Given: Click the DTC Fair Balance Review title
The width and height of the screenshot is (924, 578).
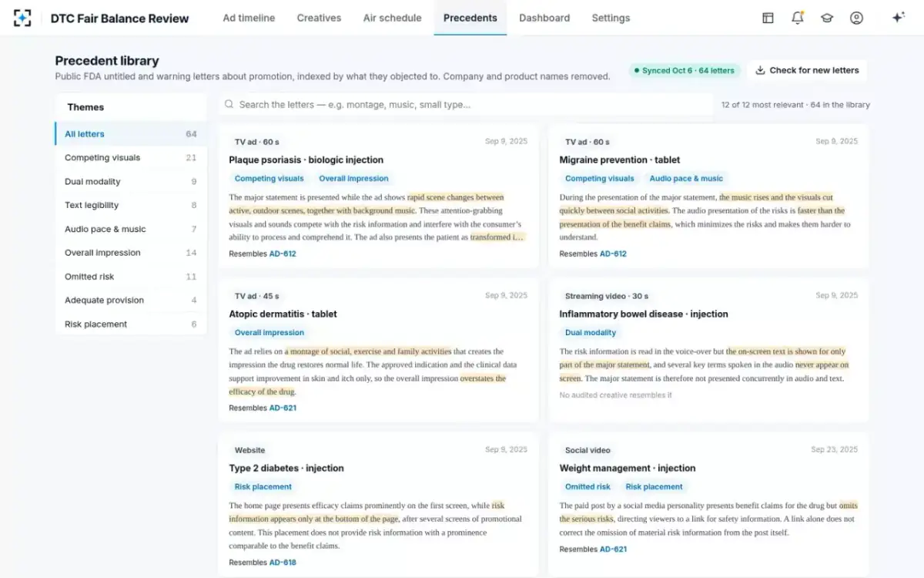Looking at the screenshot, I should pos(119,18).
